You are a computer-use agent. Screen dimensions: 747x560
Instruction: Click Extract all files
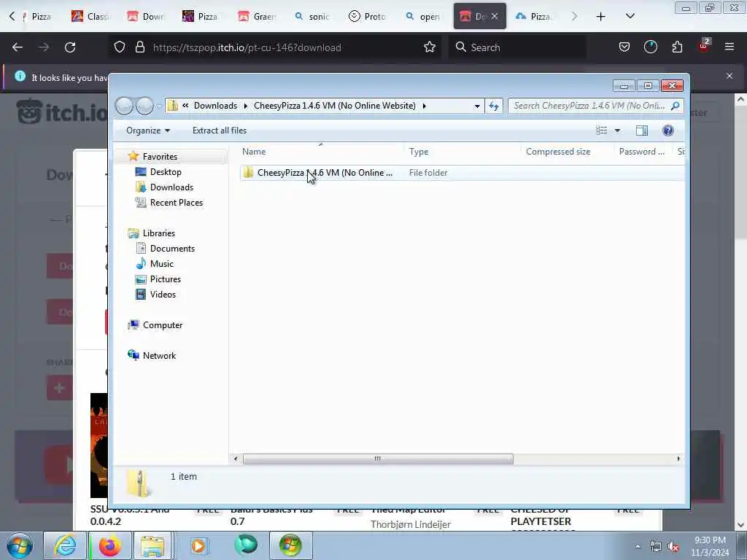tap(220, 130)
